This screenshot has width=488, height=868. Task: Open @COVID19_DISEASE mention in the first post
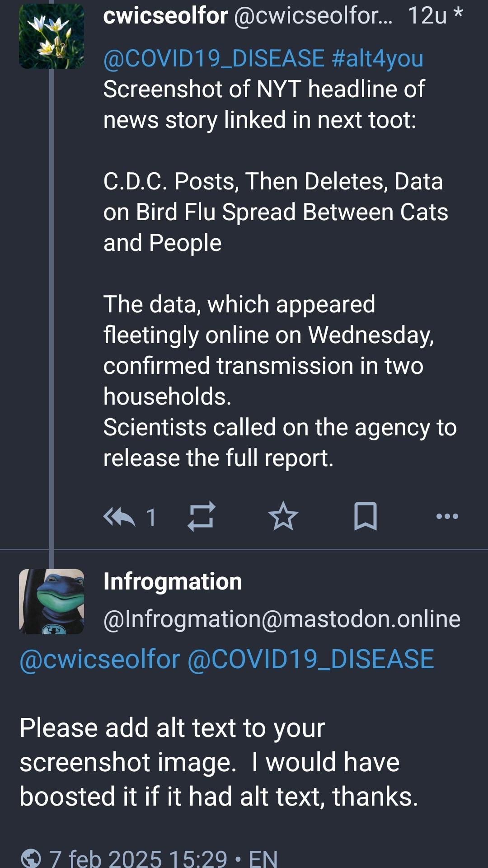(214, 59)
